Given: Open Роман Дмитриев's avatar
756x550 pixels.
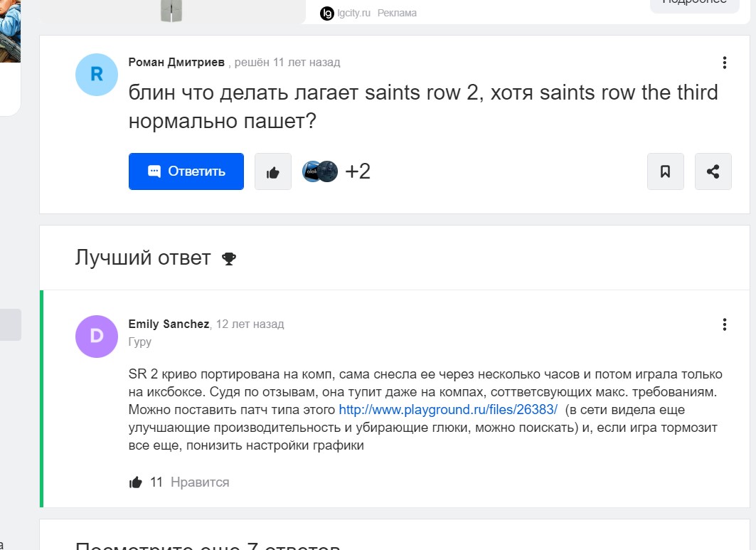Looking at the screenshot, I should (97, 75).
